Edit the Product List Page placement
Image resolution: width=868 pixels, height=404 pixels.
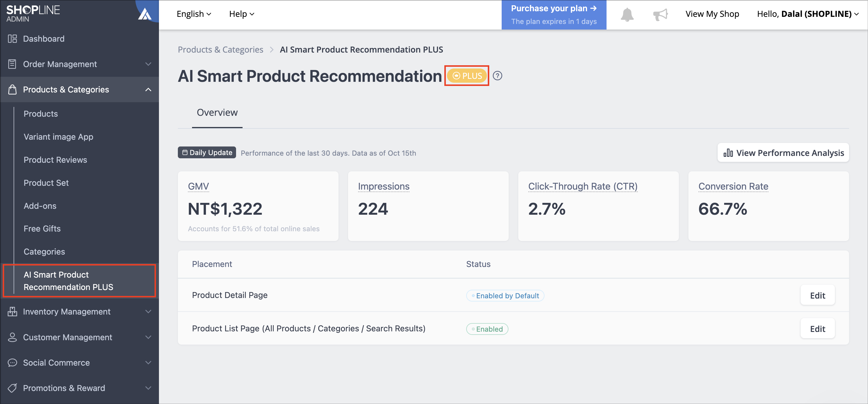click(x=817, y=329)
